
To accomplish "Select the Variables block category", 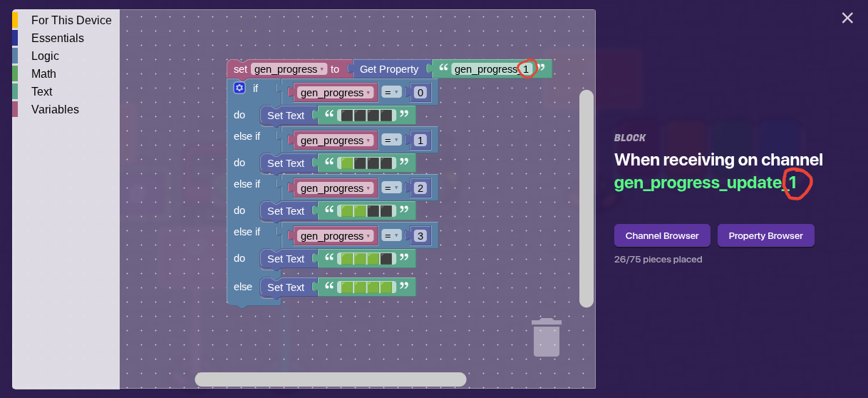I will [x=55, y=110].
